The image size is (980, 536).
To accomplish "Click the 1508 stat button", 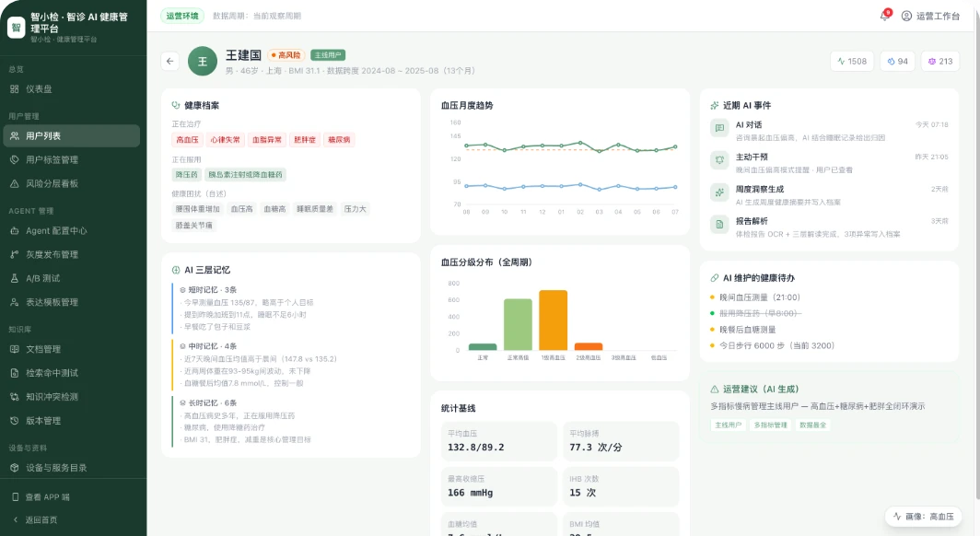I will [852, 61].
